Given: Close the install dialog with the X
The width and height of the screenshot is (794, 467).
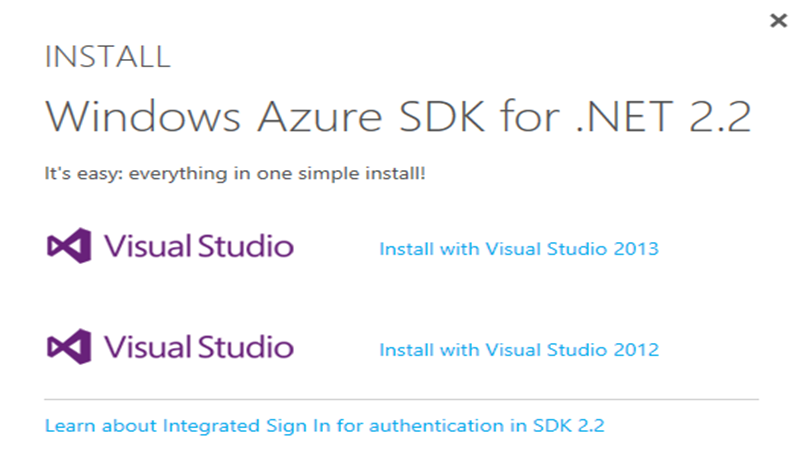Looking at the screenshot, I should (778, 21).
